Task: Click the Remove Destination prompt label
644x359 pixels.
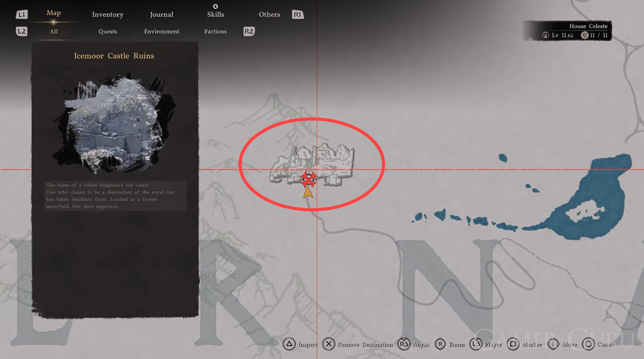Action: (365, 345)
